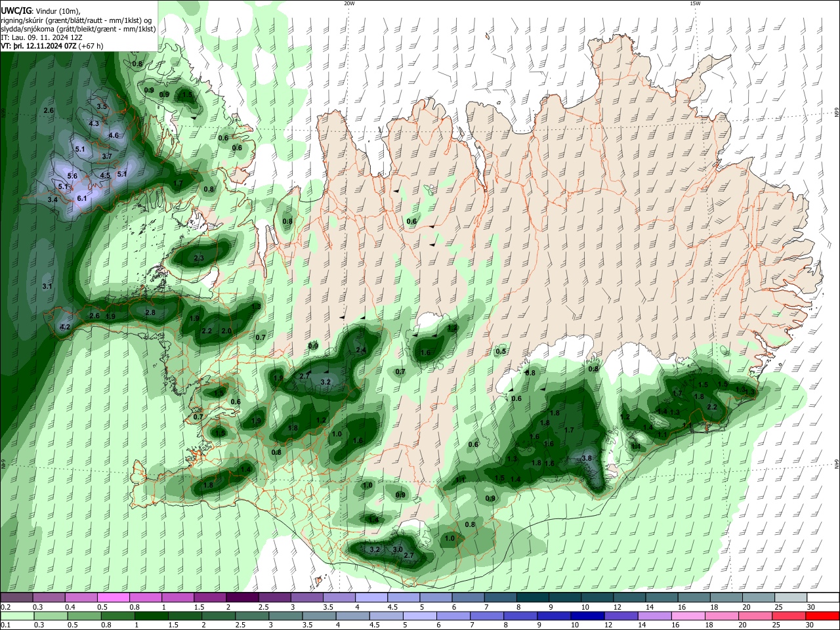The height and width of the screenshot is (630, 840).
Task: Select the init time line 'IT: Lau. 09. 11. 2024 12Z'
Action: tap(41, 37)
